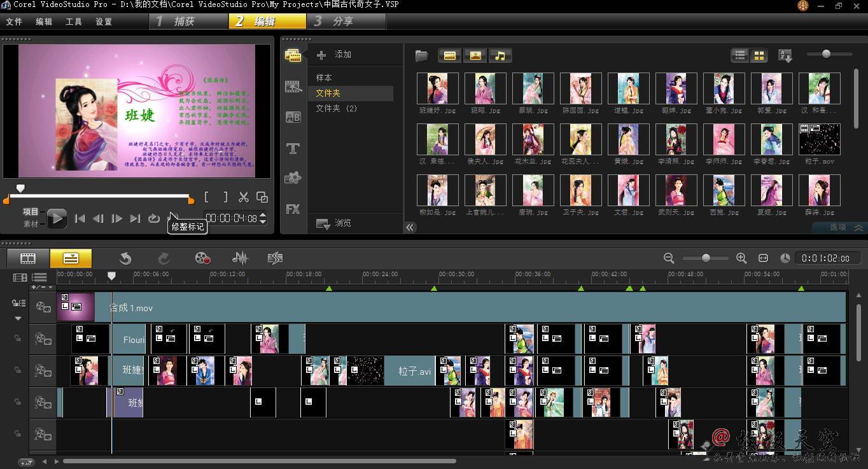The width and height of the screenshot is (868, 469).
Task: Switch library to list view
Action: tap(739, 55)
